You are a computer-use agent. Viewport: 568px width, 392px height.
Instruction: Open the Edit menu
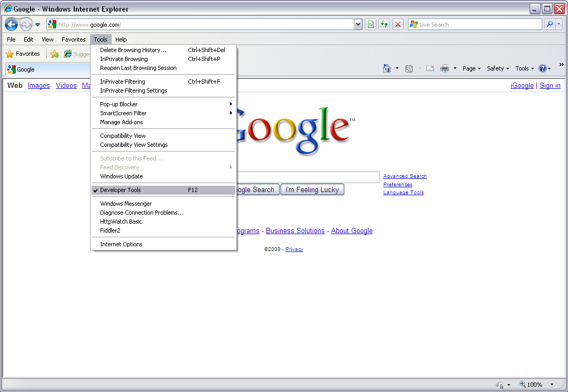point(28,39)
